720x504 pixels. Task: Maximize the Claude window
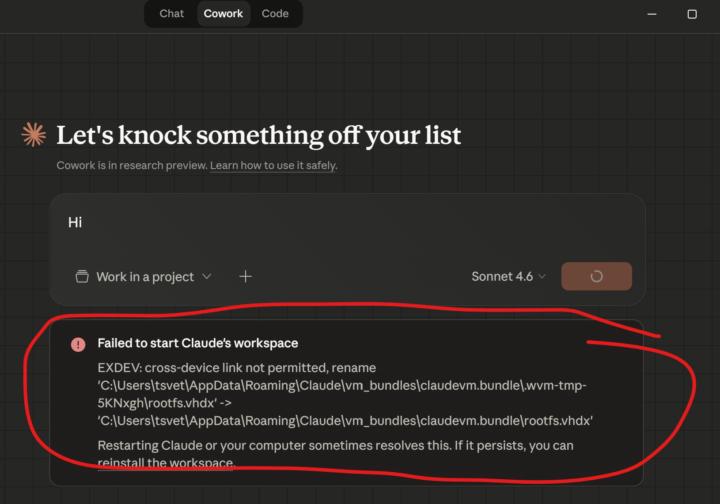[x=692, y=14]
